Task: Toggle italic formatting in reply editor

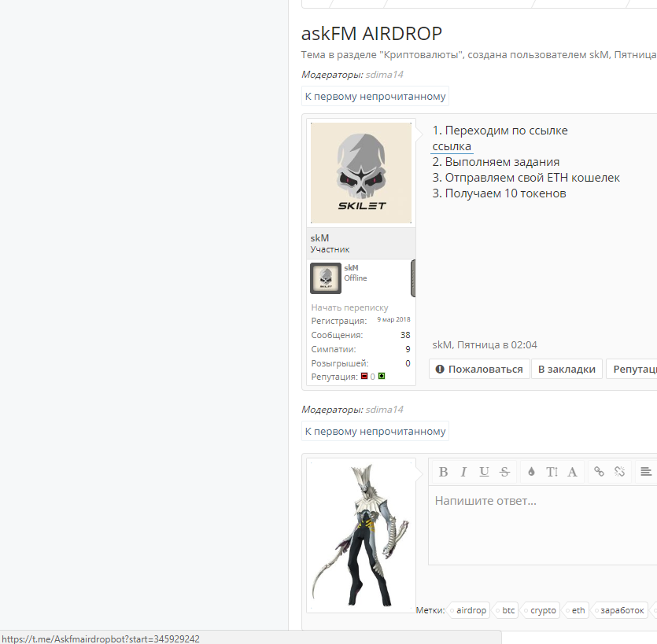Action: coord(463,472)
